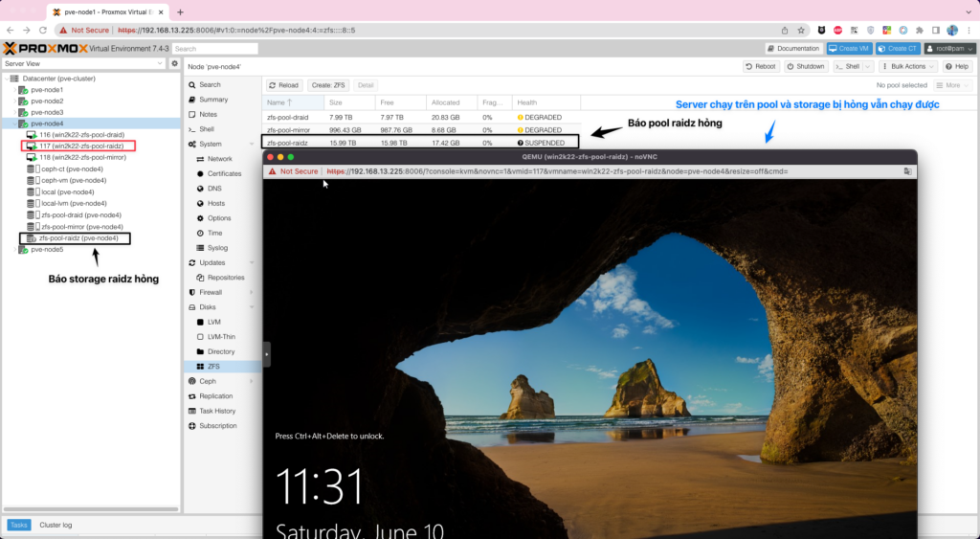Open the Replication page
Screen dimensions: 980x539
tap(215, 396)
